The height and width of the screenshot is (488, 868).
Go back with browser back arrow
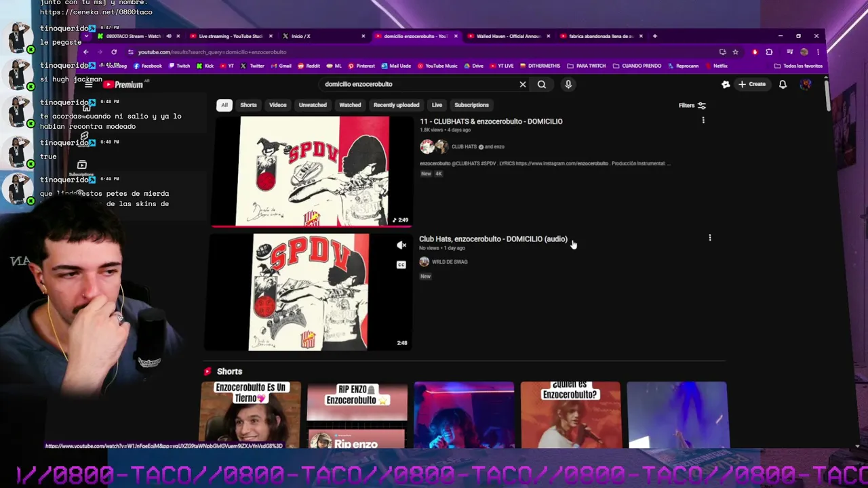[85, 52]
